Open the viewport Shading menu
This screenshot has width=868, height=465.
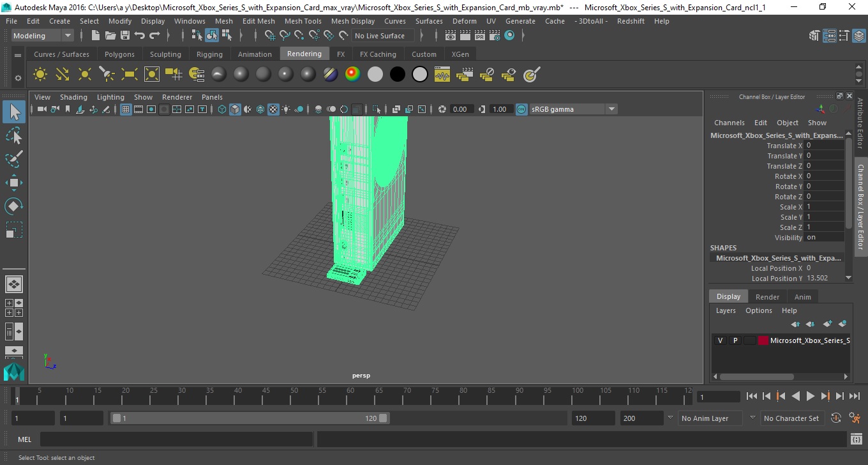click(x=73, y=97)
